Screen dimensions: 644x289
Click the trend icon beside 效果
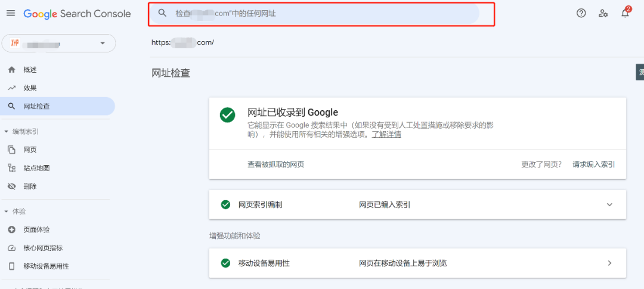click(x=11, y=88)
